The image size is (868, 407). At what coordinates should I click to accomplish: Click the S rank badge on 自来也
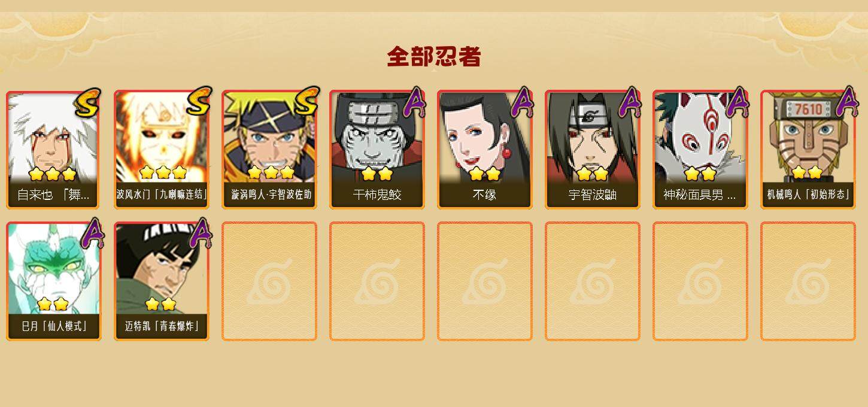88,102
